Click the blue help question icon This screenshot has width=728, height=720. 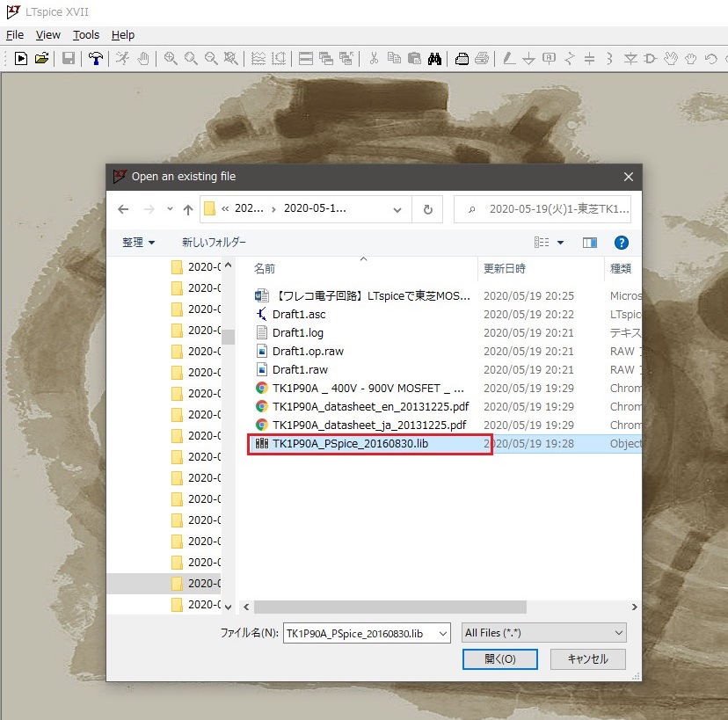622,243
